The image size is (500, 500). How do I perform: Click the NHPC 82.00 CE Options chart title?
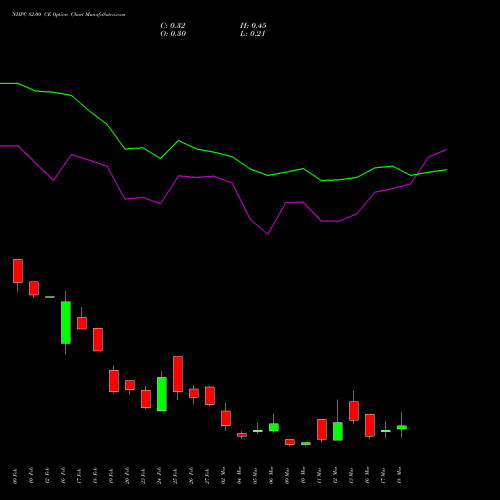click(x=69, y=15)
